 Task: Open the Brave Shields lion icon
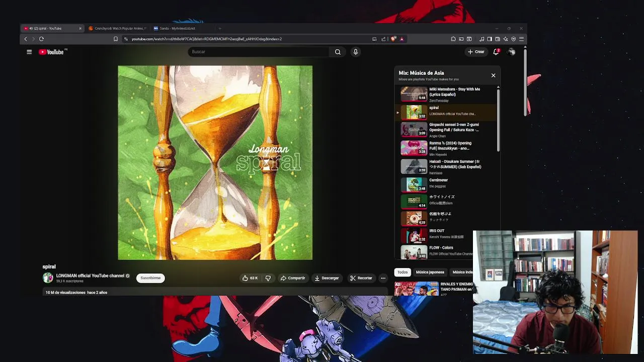coord(393,39)
